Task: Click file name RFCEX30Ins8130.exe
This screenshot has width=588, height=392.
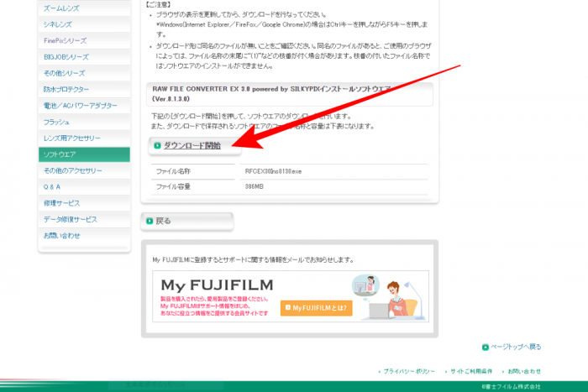Action: pyautogui.click(x=273, y=171)
